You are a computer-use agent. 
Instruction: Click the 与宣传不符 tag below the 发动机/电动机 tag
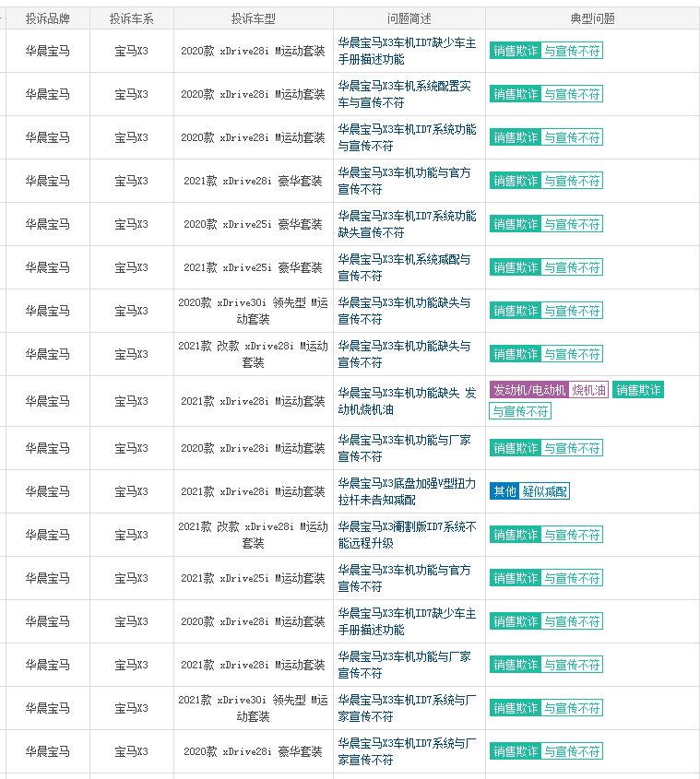coord(520,411)
